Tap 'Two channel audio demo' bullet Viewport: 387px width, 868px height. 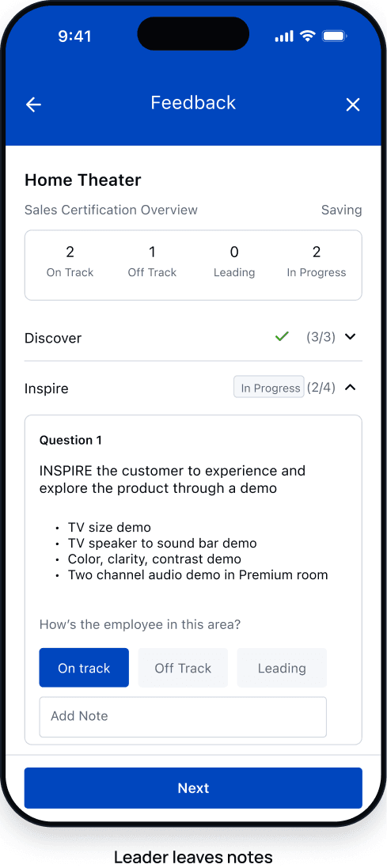click(x=198, y=574)
